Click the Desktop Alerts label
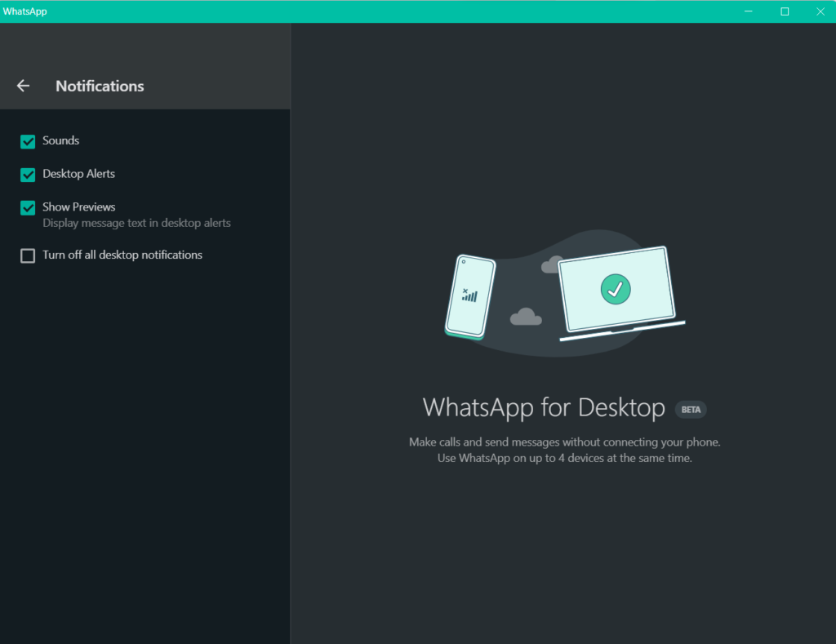The height and width of the screenshot is (644, 836). [x=79, y=174]
